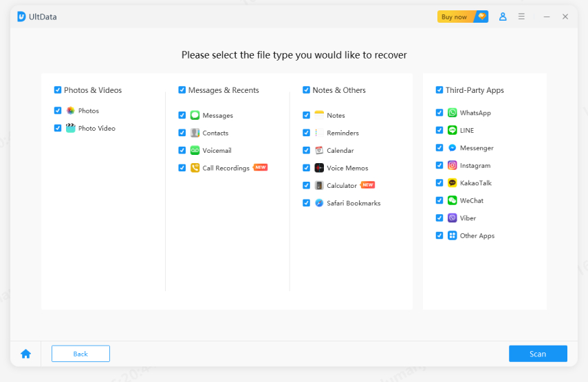Click the Voice Memos icon
This screenshot has height=382, width=588.
pos(319,168)
